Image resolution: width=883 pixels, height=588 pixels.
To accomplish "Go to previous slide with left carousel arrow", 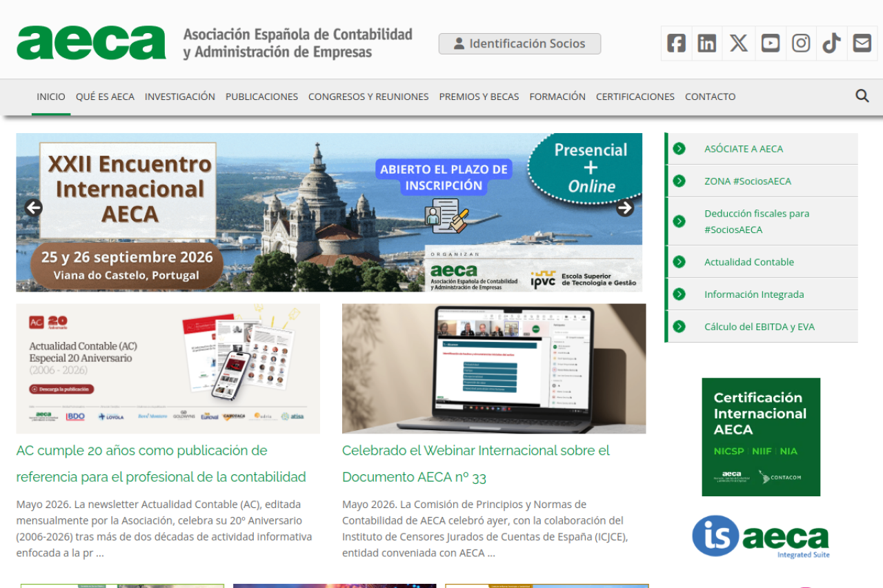I will [x=33, y=207].
